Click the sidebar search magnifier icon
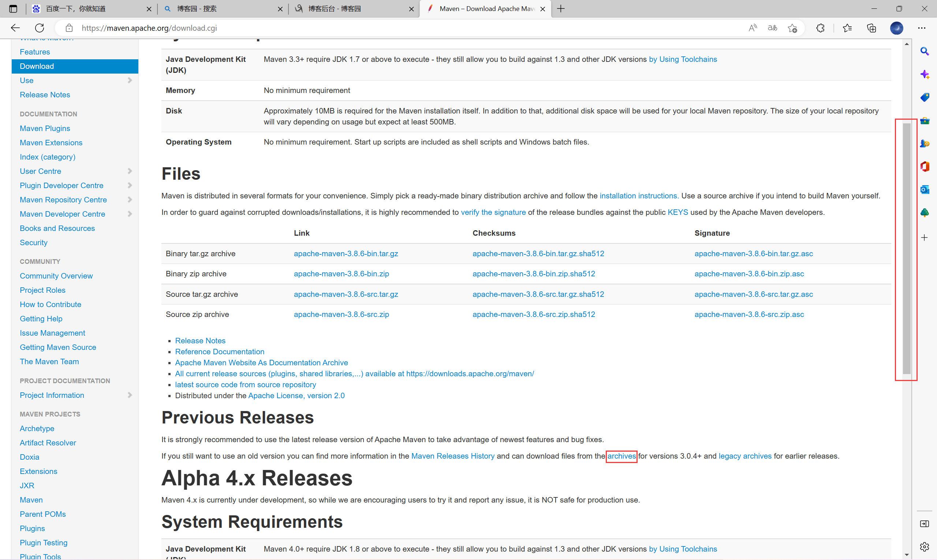This screenshot has height=560, width=937. [x=924, y=51]
